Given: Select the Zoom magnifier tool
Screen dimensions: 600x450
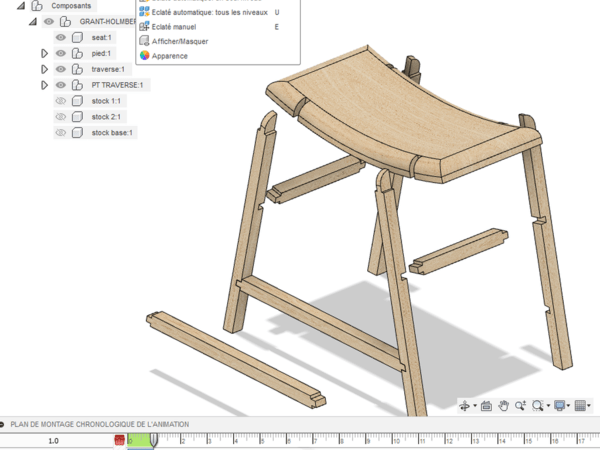Looking at the screenshot, I should [x=523, y=406].
